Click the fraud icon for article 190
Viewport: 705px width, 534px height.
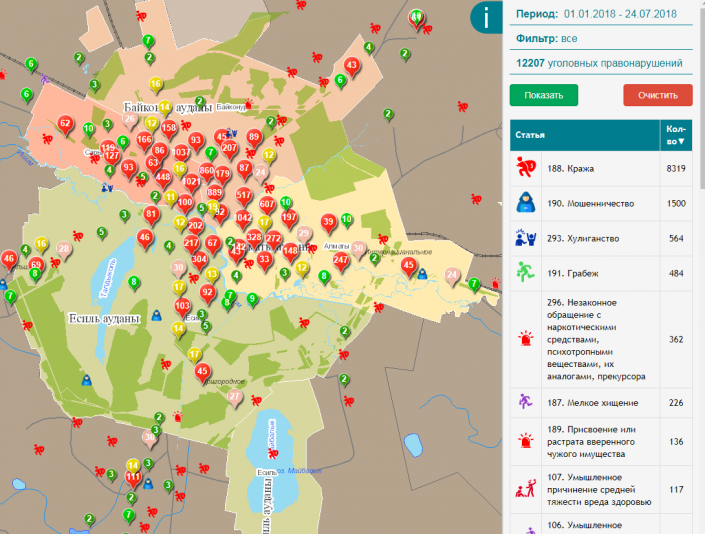[526, 203]
